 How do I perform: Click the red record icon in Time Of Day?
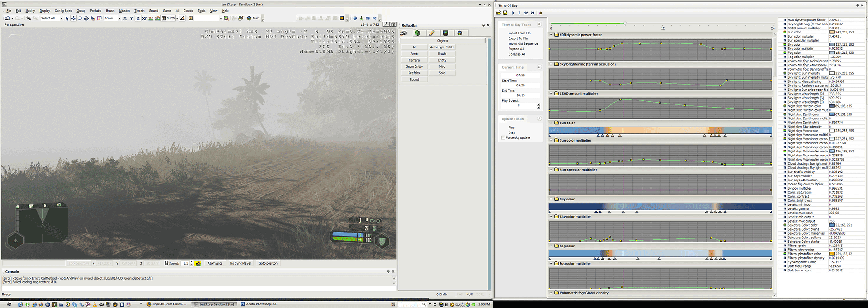[x=540, y=13]
